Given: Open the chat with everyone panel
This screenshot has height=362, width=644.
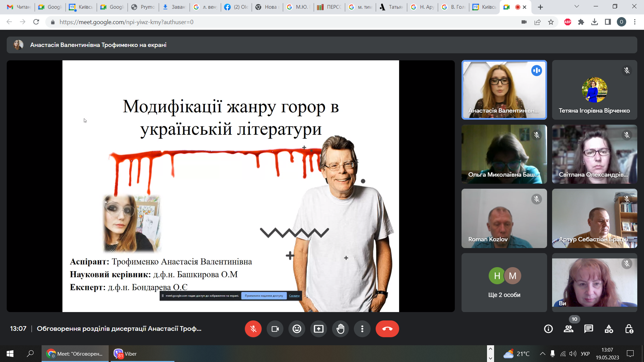Looking at the screenshot, I should coord(589,329).
